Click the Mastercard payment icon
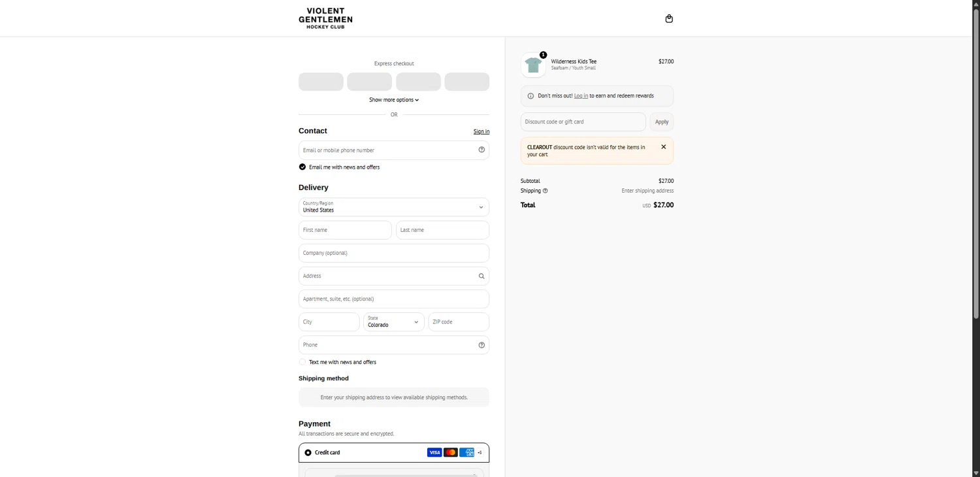Image resolution: width=980 pixels, height=477 pixels. pyautogui.click(x=451, y=452)
